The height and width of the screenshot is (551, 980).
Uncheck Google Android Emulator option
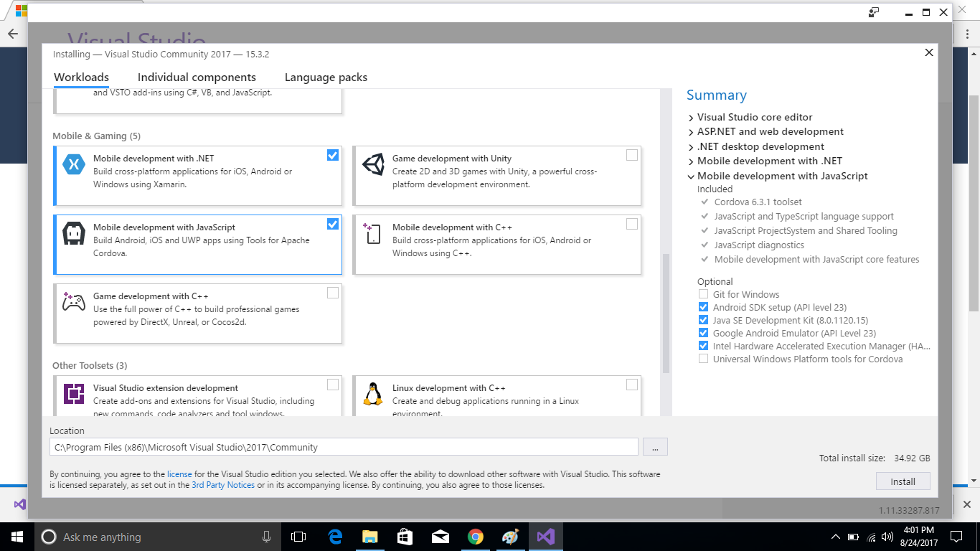pyautogui.click(x=703, y=333)
